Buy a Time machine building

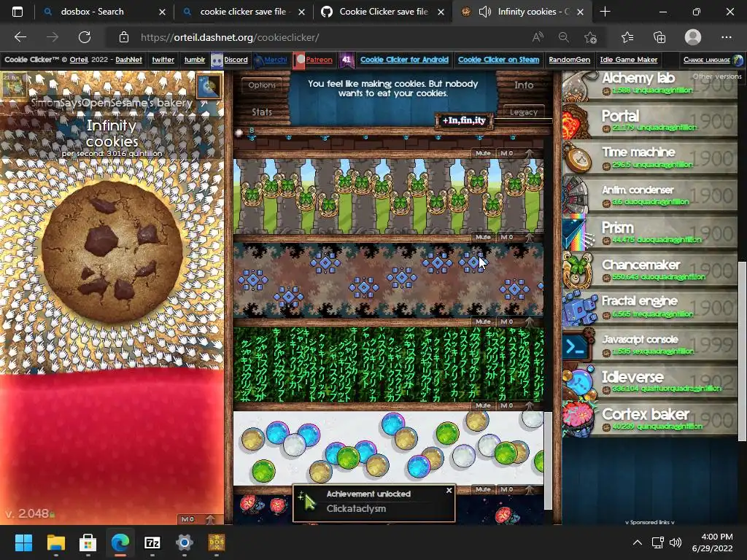tap(650, 157)
